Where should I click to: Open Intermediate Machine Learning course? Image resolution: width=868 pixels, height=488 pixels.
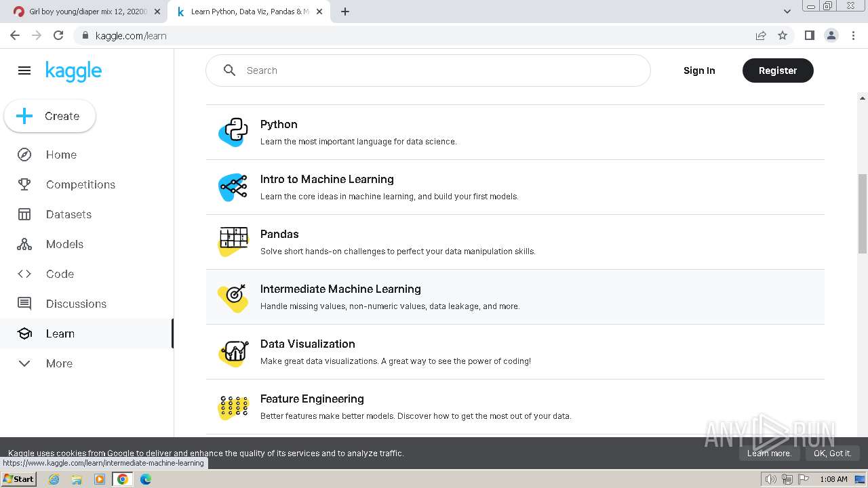(x=515, y=297)
